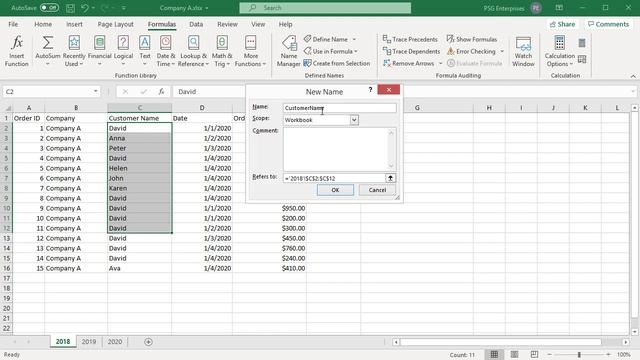Expand the Undo history dropdown arrow
Image resolution: width=640 pixels, height=360 pixels.
(x=93, y=8)
